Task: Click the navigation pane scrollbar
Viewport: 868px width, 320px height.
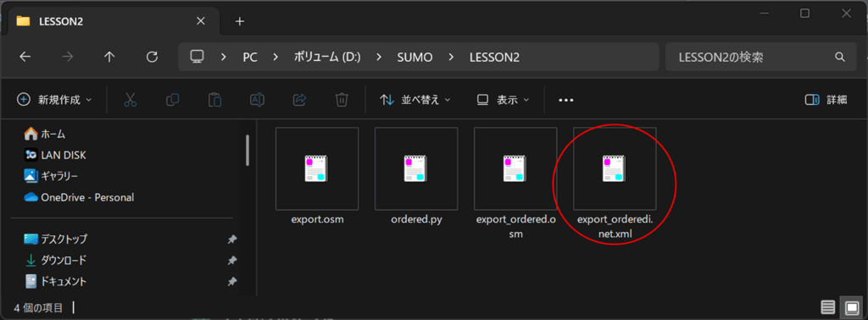Action: coord(248,151)
